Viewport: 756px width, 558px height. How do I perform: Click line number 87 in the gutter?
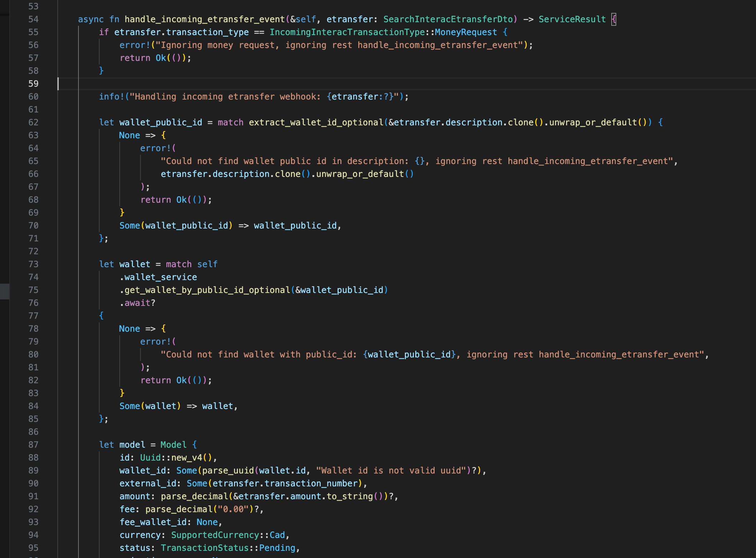pyautogui.click(x=33, y=445)
